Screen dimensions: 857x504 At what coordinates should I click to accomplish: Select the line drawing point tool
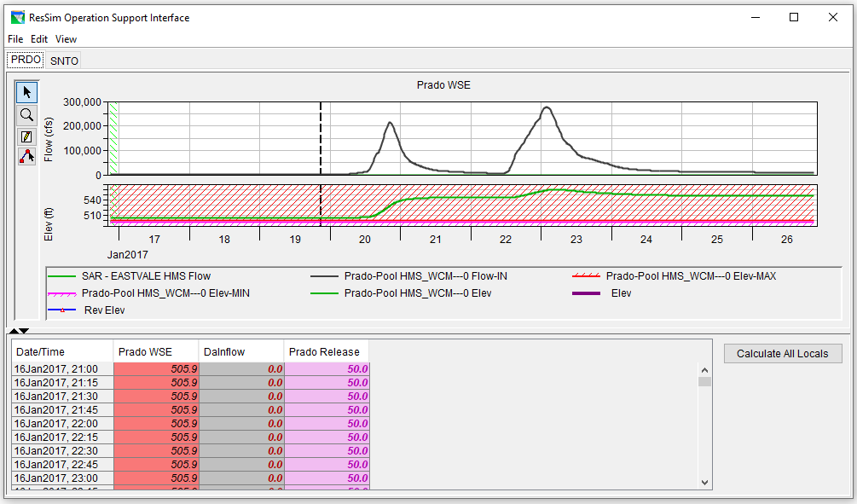coord(26,157)
